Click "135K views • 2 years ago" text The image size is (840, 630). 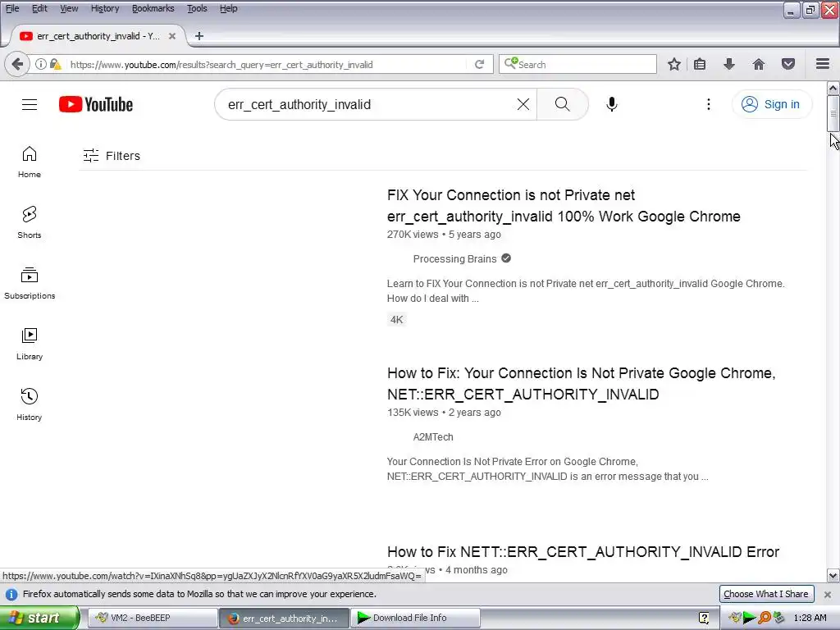click(444, 413)
